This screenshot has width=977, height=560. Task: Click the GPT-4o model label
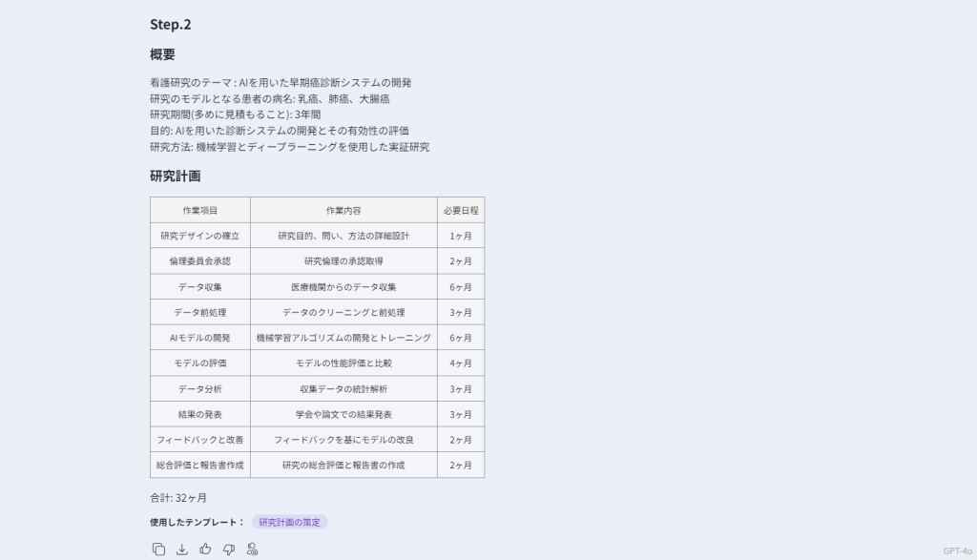[x=957, y=550]
